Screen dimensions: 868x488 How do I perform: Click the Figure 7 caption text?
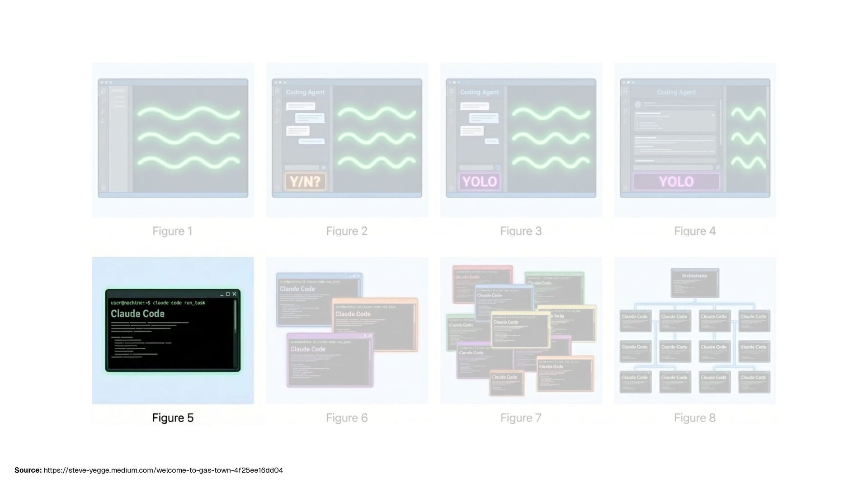point(521,418)
